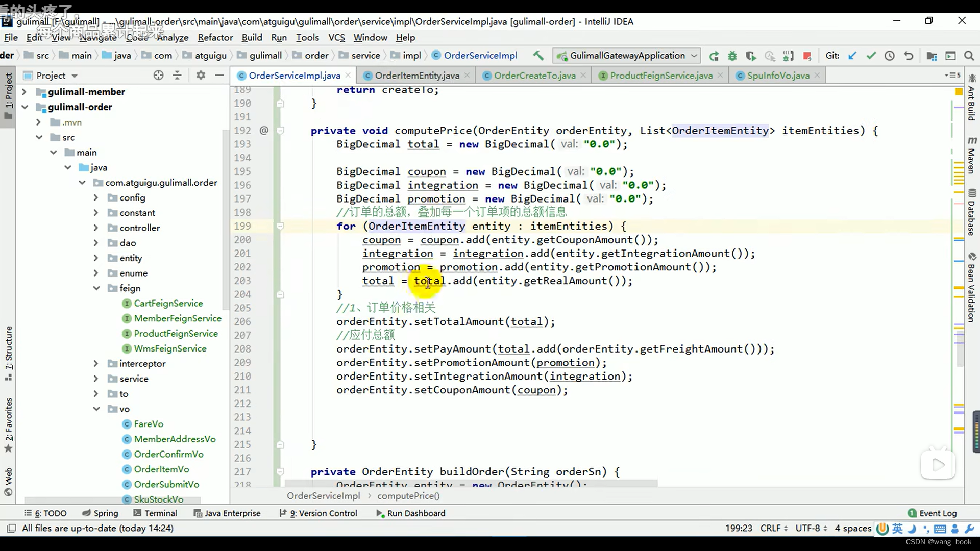Toggle code folding at line 192

pyautogui.click(x=280, y=131)
